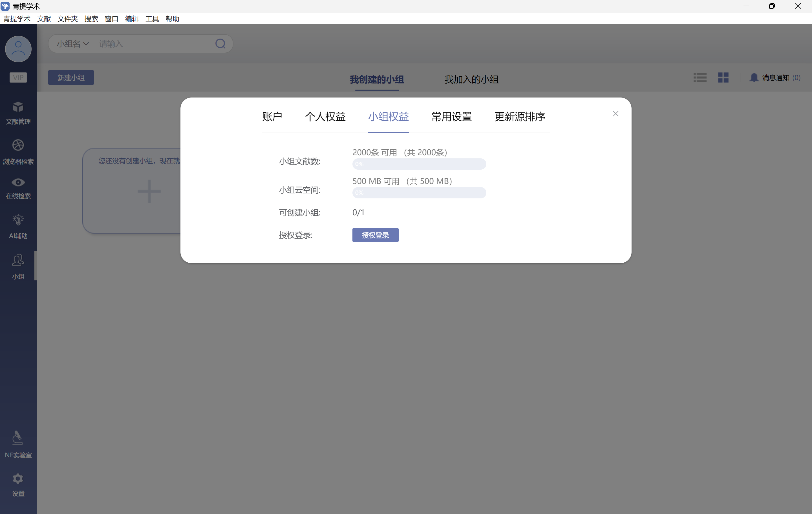Open 小组 in the sidebar
This screenshot has width=812, height=514.
click(x=18, y=266)
